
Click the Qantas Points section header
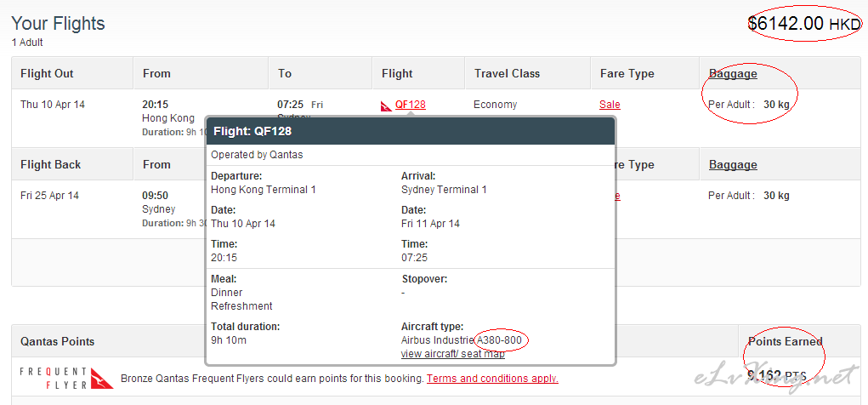58,341
